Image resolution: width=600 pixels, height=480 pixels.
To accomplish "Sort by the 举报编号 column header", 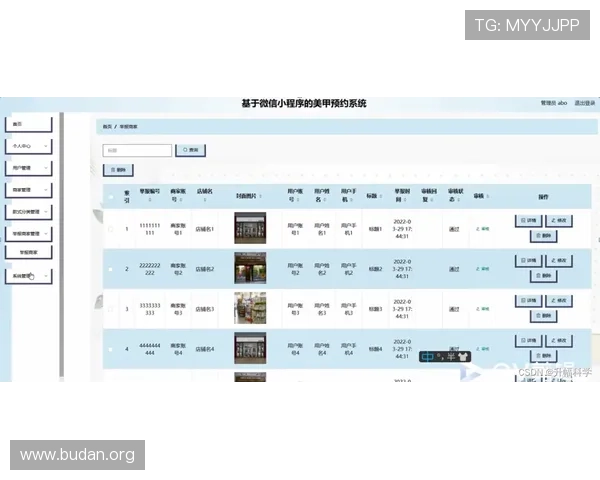I will click(x=149, y=196).
